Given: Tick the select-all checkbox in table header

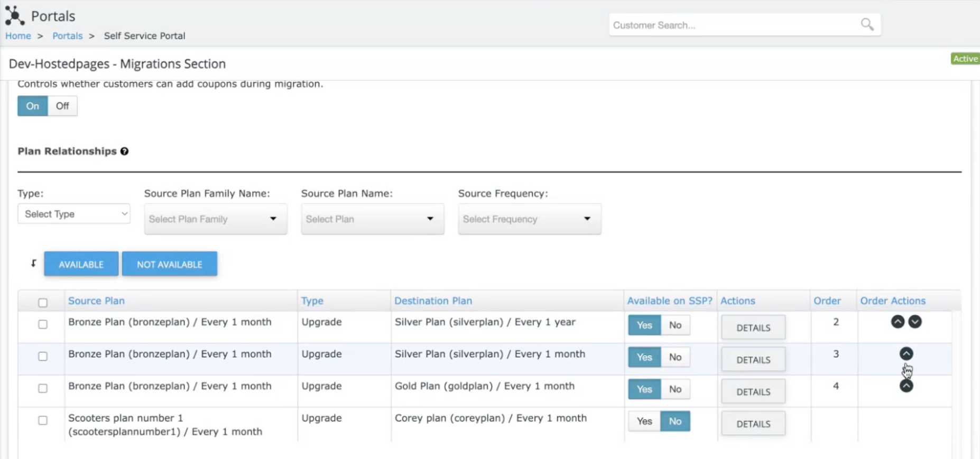Looking at the screenshot, I should (43, 303).
